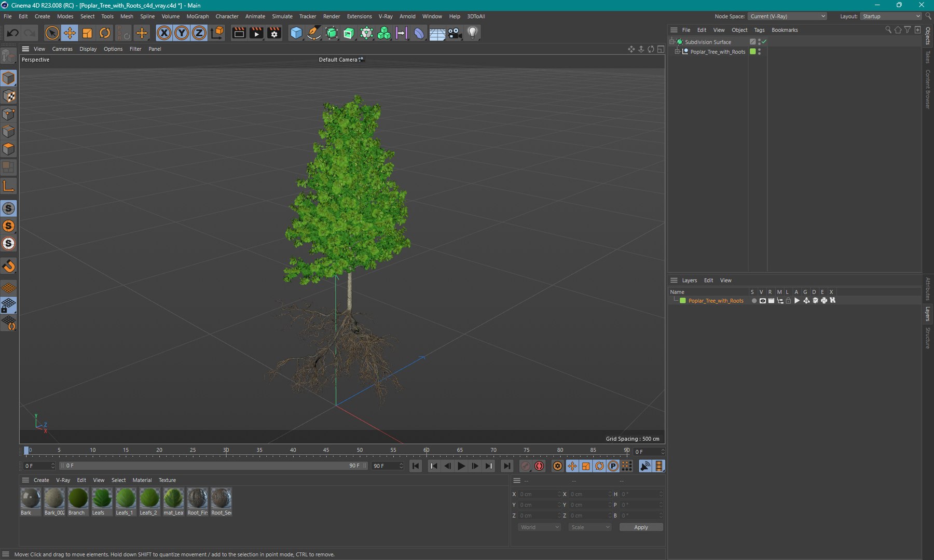Click Poplar_Tree_with_Roots layer name
Viewport: 934px width, 560px height.
716,301
